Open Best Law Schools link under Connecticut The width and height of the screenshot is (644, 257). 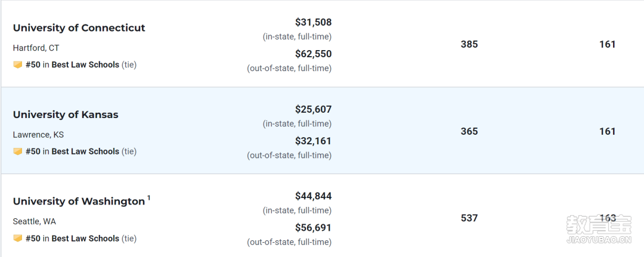coord(85,65)
